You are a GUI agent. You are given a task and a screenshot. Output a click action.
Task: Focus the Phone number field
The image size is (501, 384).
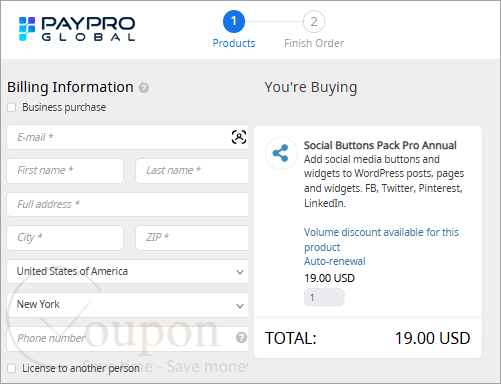tap(128, 339)
